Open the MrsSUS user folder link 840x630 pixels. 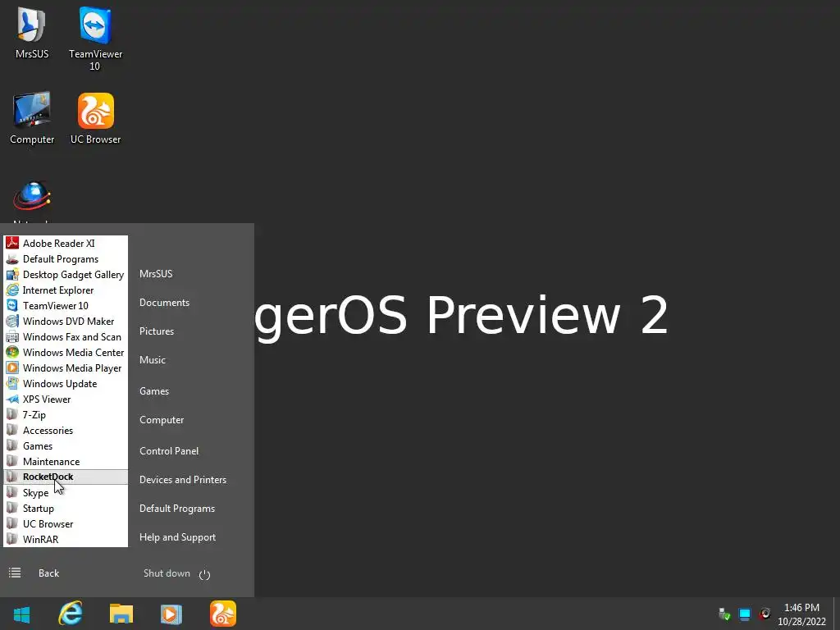click(156, 274)
